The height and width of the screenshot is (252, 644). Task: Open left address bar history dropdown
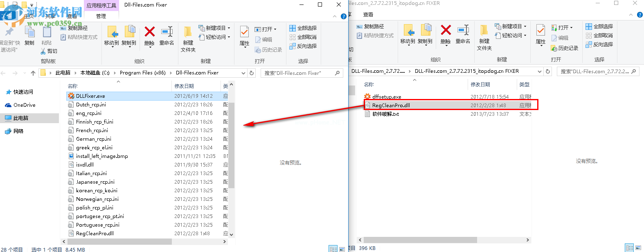243,73
